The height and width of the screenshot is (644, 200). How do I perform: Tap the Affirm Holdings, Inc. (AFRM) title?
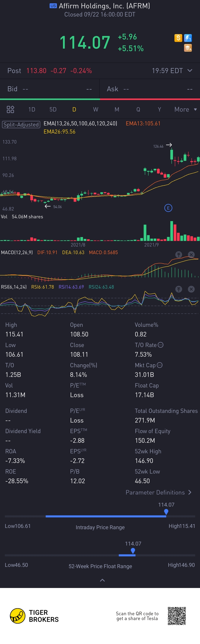tap(104, 6)
